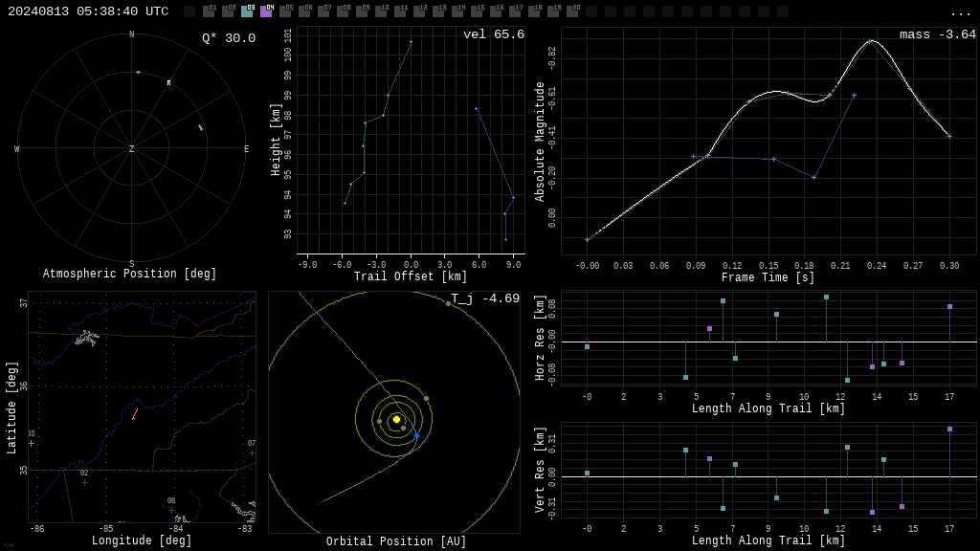Click the teal meteor track on polar plot
Viewport: 980px width, 551px height.
(201, 127)
